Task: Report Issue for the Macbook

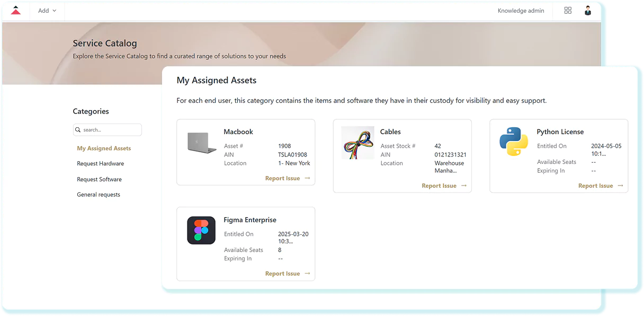Action: point(282,178)
